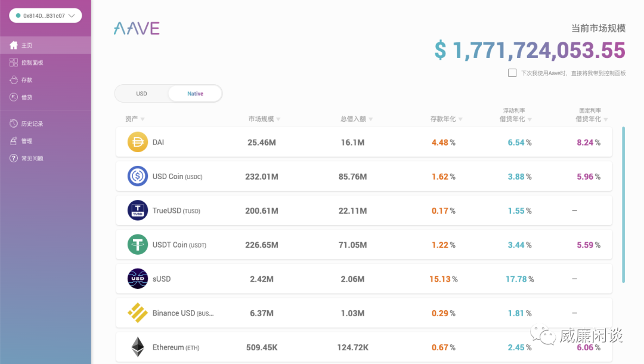Open the Binance USD market row
Image resolution: width=644 pixels, height=364 pixels.
364,313
